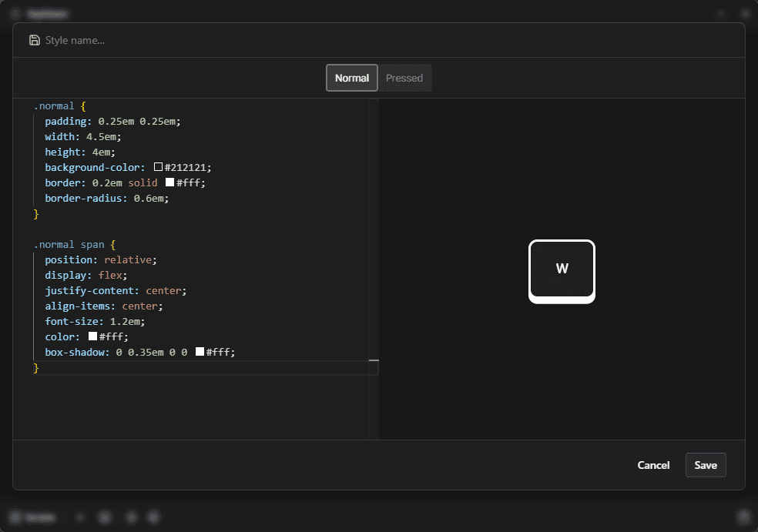This screenshot has height=532, width=758.
Task: Click the .normal span selector line
Action: tap(69, 244)
